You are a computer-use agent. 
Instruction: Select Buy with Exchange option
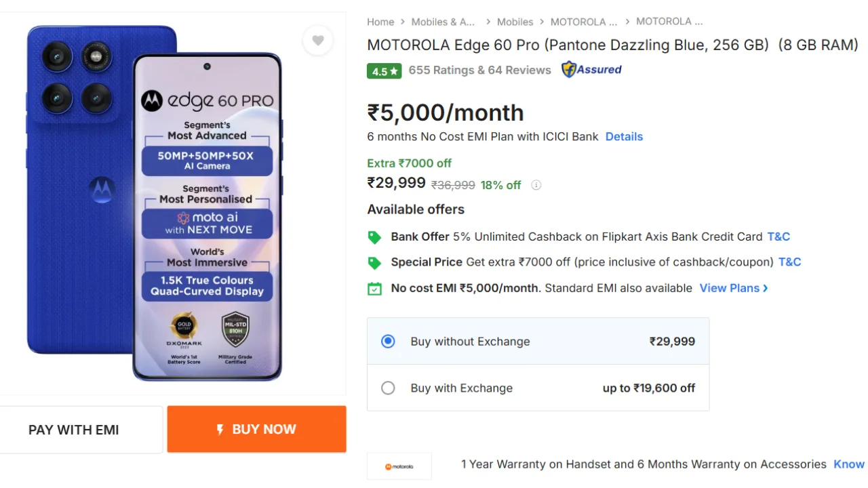point(388,388)
